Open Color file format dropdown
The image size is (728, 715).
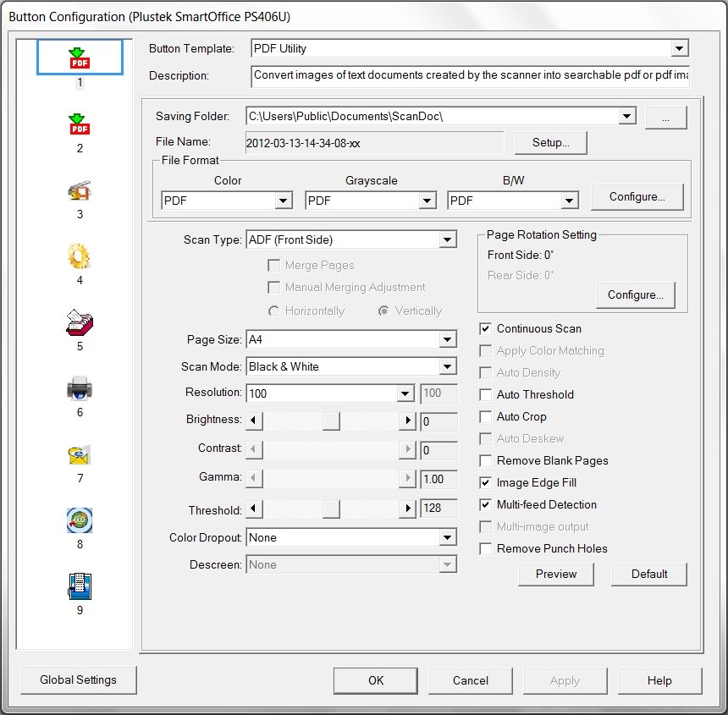(283, 201)
